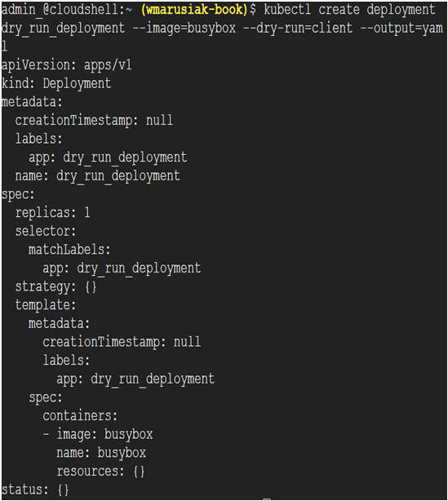Click the - image: busybox line
Viewport: 448px width, 501px height.
point(98,435)
